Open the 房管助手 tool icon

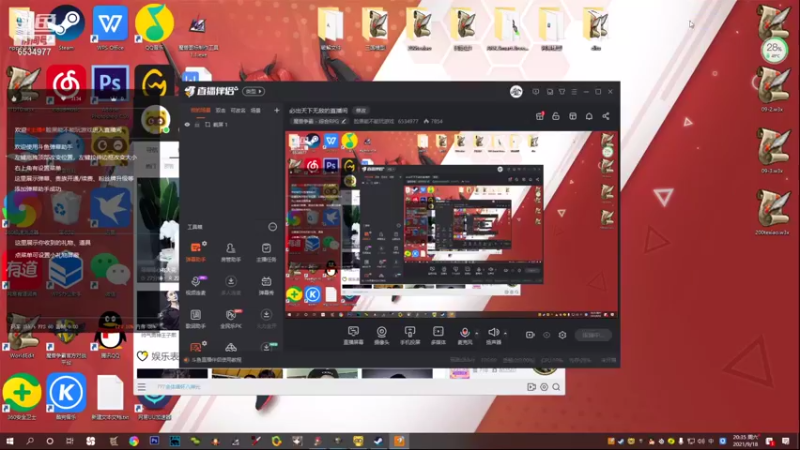click(231, 252)
